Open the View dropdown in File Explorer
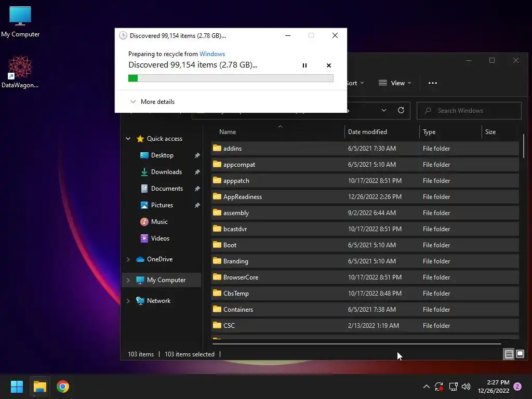The image size is (532, 399). [395, 83]
